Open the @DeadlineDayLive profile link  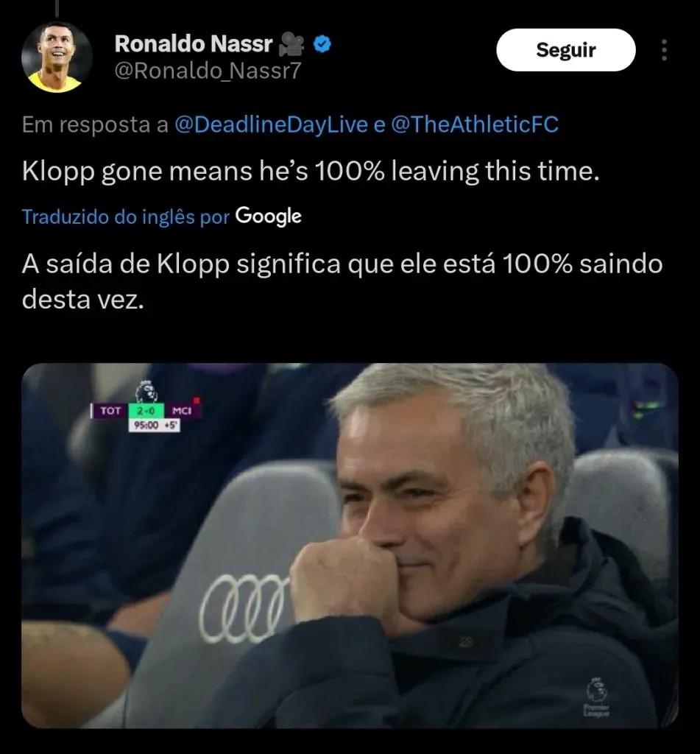(x=271, y=124)
